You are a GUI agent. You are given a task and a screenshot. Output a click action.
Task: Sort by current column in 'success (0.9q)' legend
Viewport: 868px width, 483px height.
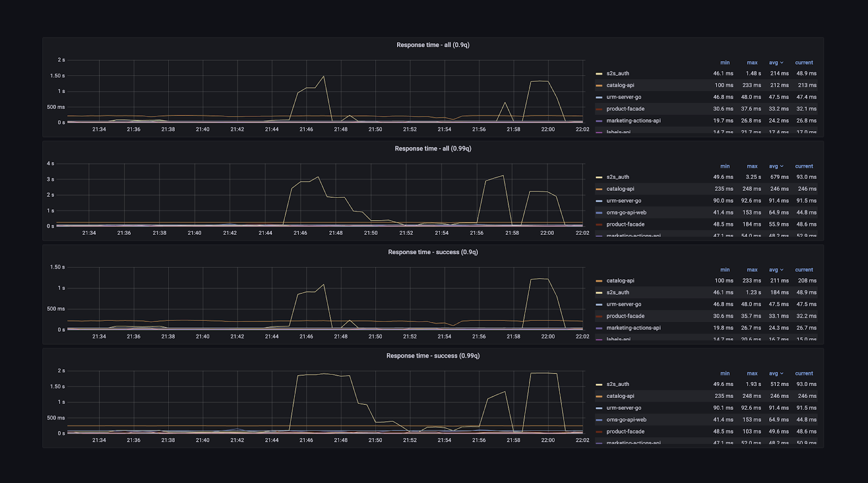tap(804, 270)
